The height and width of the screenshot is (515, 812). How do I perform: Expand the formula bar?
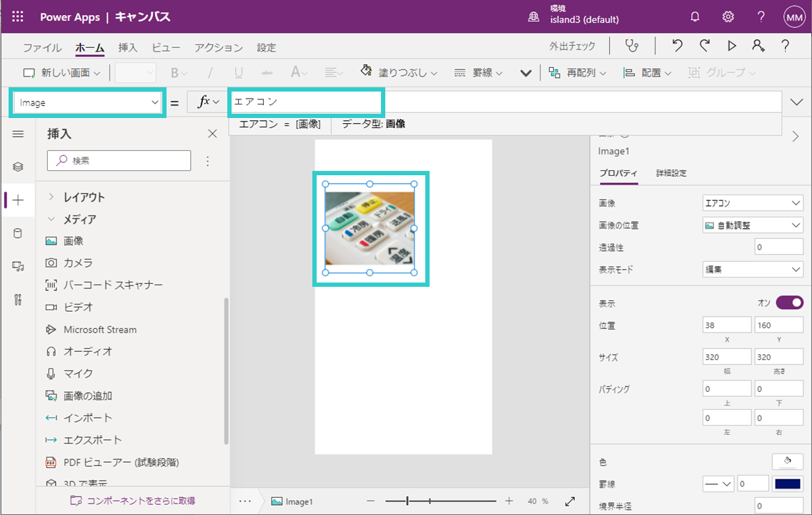click(x=796, y=102)
